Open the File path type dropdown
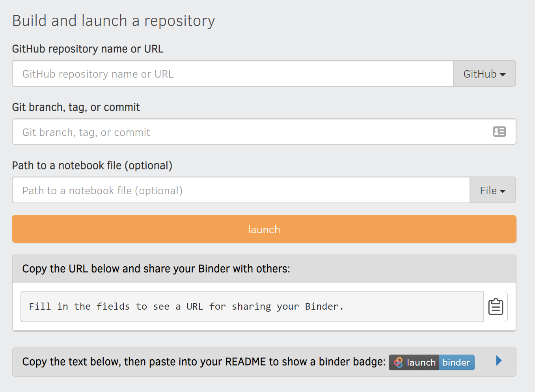 (x=492, y=190)
